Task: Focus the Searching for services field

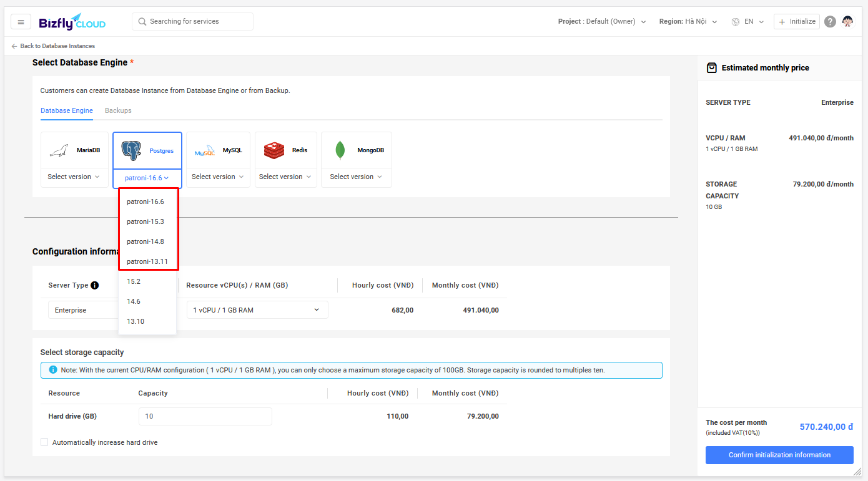Action: 192,21
